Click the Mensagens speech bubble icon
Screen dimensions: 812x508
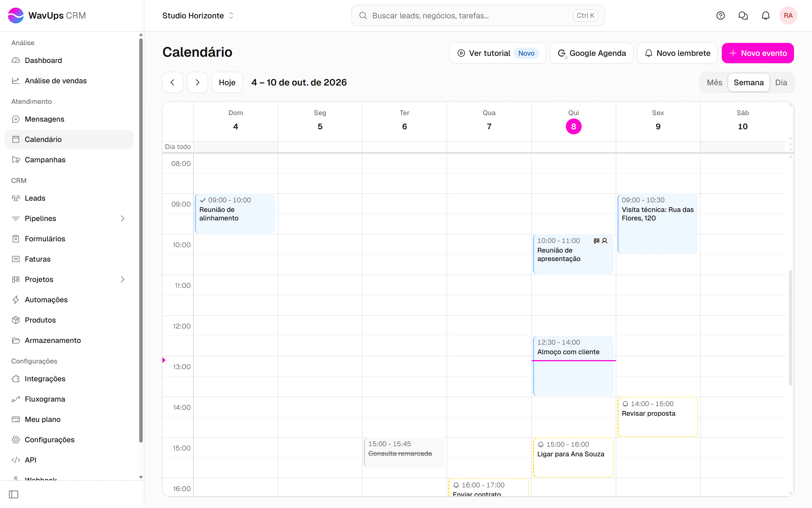(x=16, y=119)
